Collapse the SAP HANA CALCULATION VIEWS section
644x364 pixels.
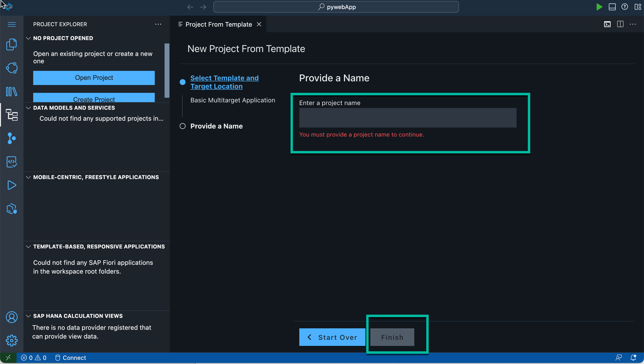(x=28, y=316)
